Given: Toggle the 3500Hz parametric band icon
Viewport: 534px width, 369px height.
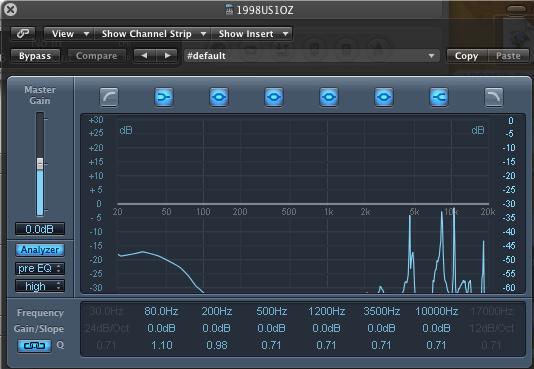Looking at the screenshot, I should [384, 97].
